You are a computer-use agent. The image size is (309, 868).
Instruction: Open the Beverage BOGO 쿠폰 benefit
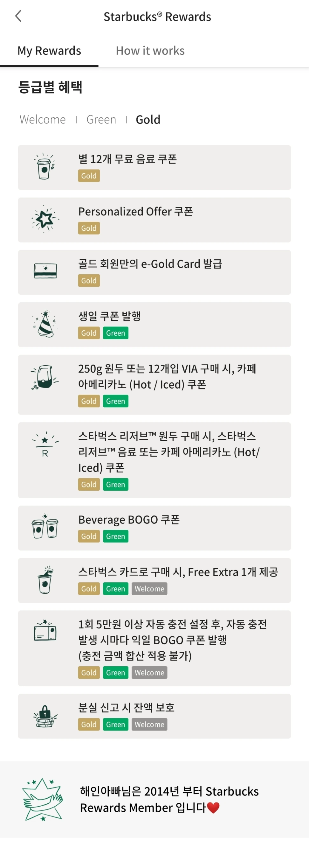[x=154, y=528]
